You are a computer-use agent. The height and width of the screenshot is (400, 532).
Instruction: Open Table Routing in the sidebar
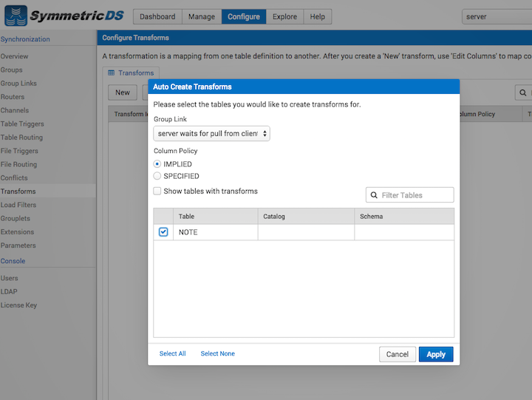pyautogui.click(x=21, y=138)
